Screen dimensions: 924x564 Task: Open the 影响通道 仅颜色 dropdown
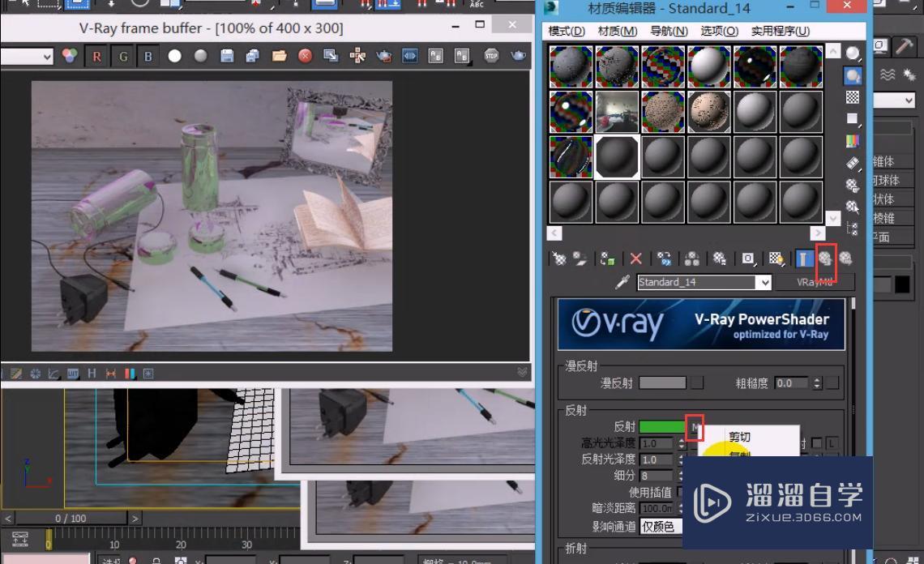point(661,526)
